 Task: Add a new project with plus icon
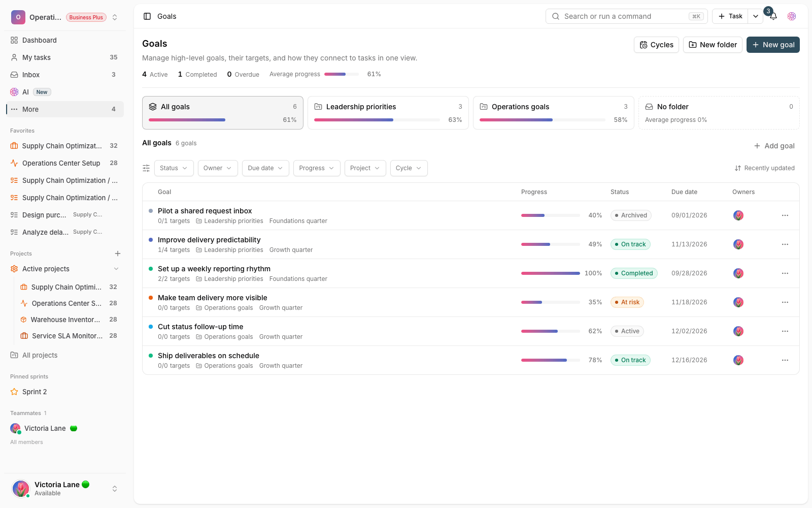point(118,253)
